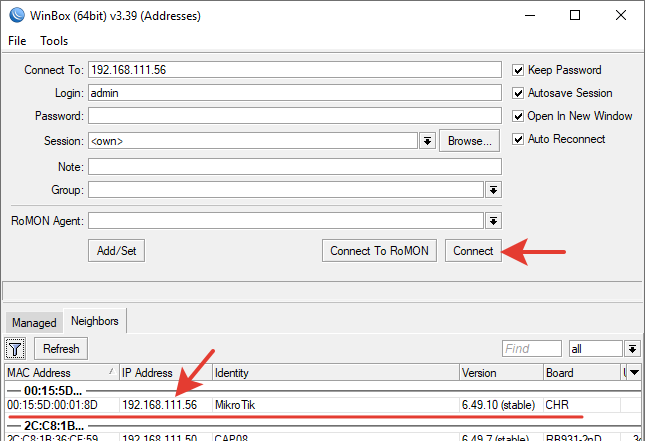The width and height of the screenshot is (645, 441).
Task: Toggle Open In New Window checkbox
Action: pos(518,116)
